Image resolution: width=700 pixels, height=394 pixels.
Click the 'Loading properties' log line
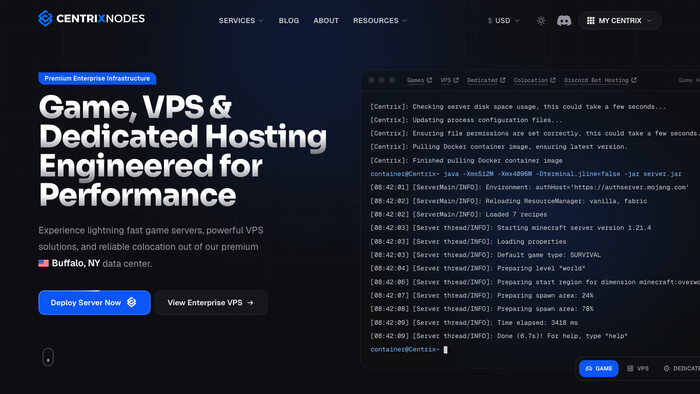tap(468, 241)
